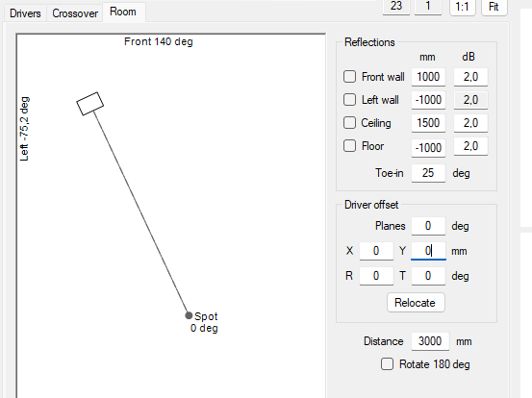Enable the Ceiling reflection checkbox
Viewport: 532px width, 398px height.
pyautogui.click(x=349, y=123)
